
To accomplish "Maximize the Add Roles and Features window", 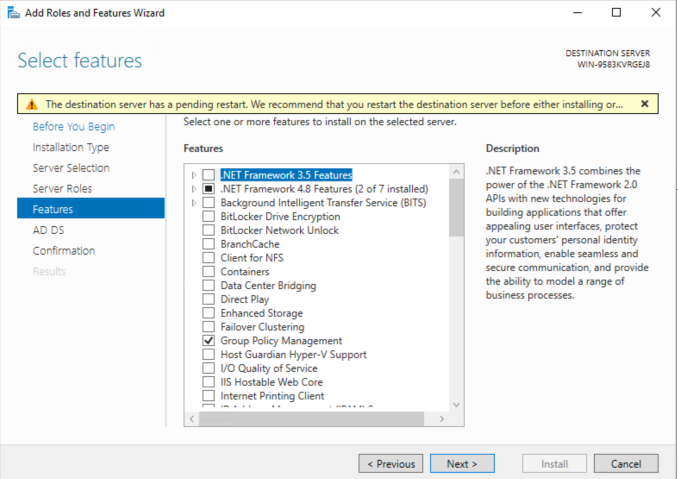I will click(x=616, y=13).
